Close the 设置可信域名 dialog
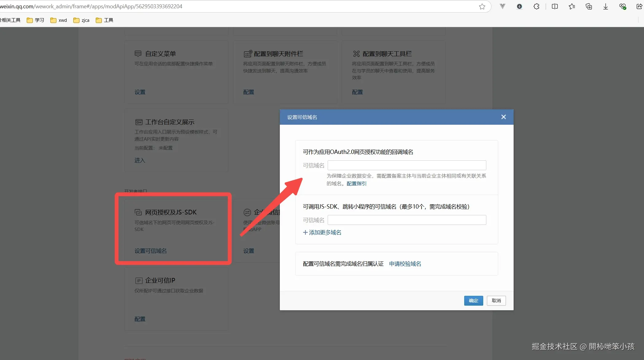The width and height of the screenshot is (644, 360). pos(503,117)
